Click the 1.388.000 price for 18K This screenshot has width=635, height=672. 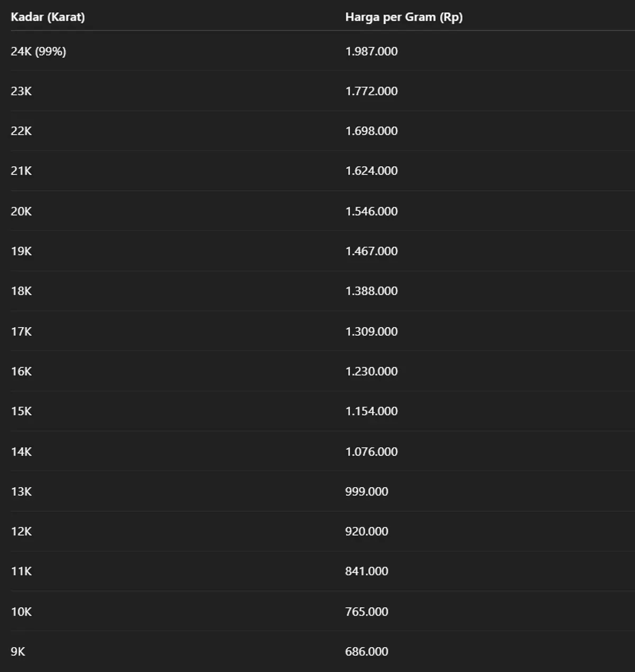click(x=371, y=291)
